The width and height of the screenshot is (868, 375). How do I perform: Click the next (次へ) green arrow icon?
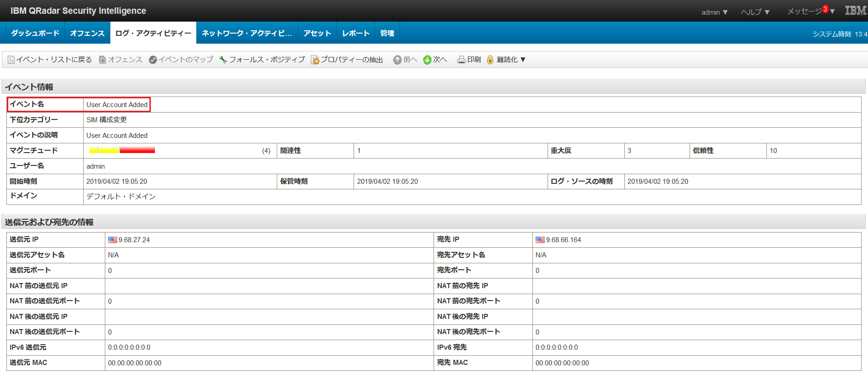coord(427,60)
